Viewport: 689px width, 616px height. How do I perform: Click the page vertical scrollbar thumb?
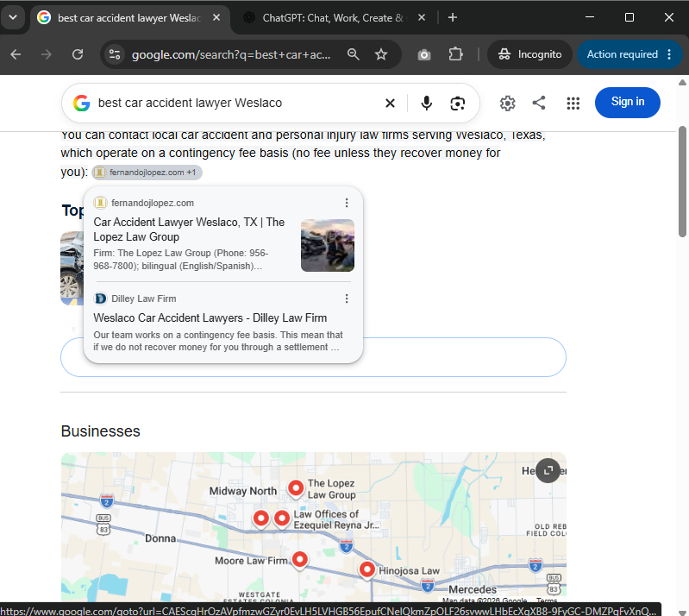click(x=682, y=181)
